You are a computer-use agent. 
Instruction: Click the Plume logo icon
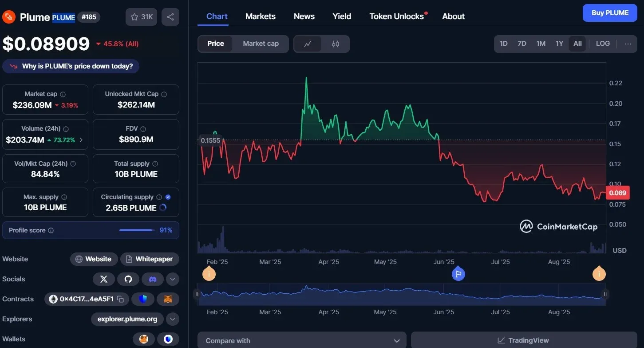click(9, 17)
